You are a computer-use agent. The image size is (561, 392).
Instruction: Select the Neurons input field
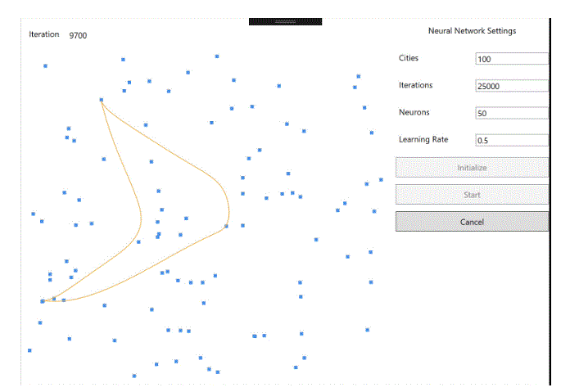[511, 113]
